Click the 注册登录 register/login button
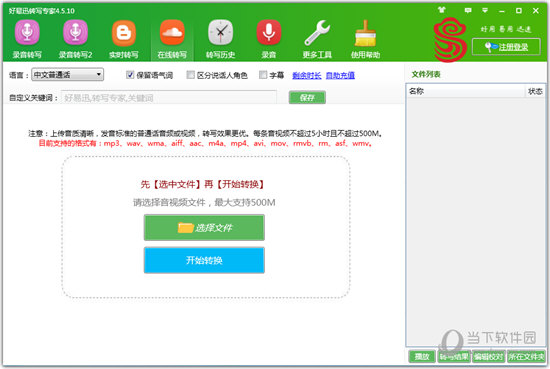 506,47
